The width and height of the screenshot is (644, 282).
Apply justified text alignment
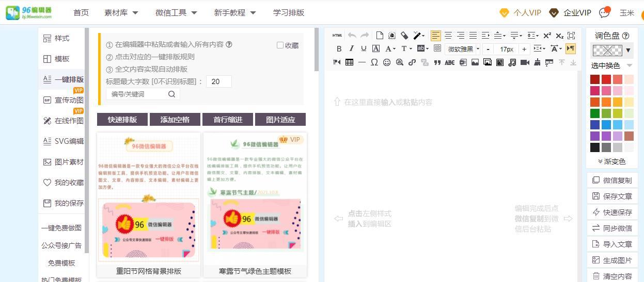(473, 36)
